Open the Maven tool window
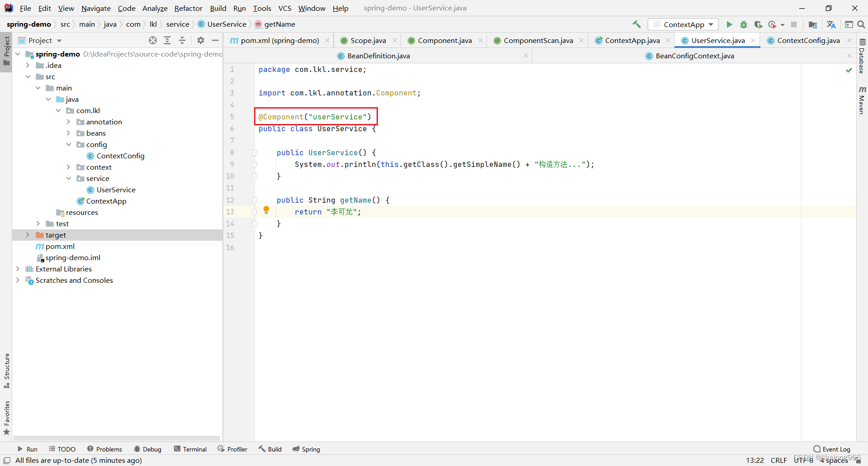868x466 pixels. 862,100
